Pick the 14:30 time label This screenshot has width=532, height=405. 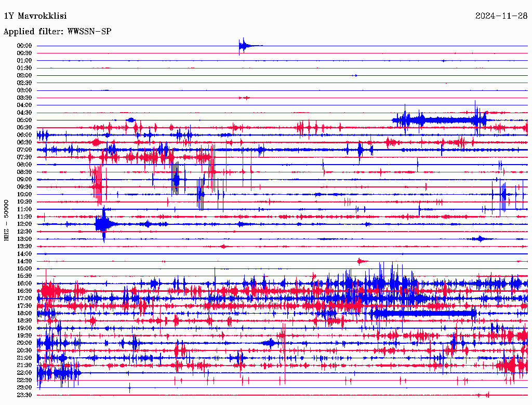[x=24, y=261]
